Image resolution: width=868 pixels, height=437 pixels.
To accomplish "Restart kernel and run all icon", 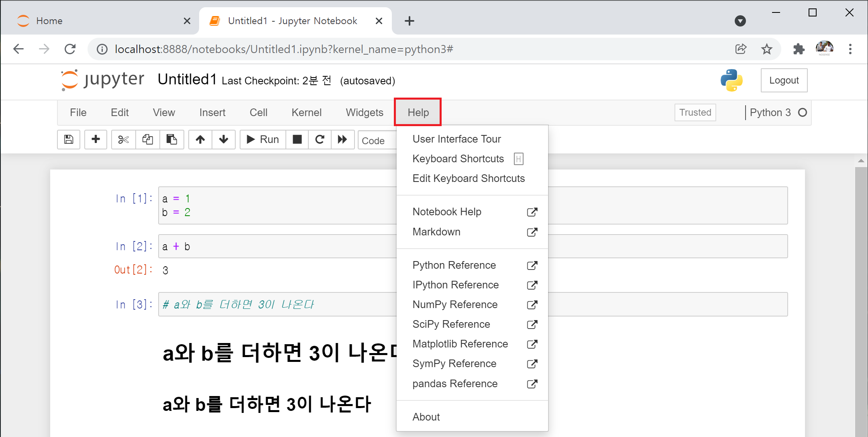I will click(x=342, y=139).
